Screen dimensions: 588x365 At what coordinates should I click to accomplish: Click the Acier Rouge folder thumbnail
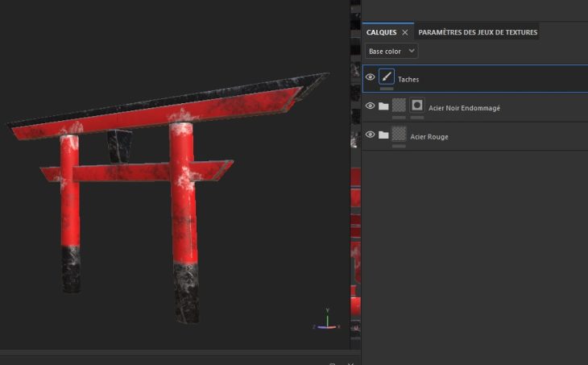(x=399, y=135)
